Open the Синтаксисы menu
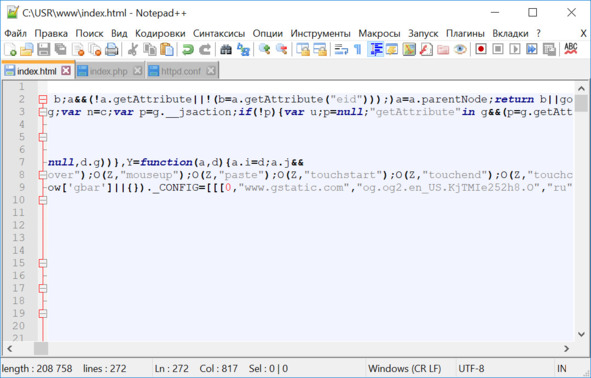 point(219,34)
